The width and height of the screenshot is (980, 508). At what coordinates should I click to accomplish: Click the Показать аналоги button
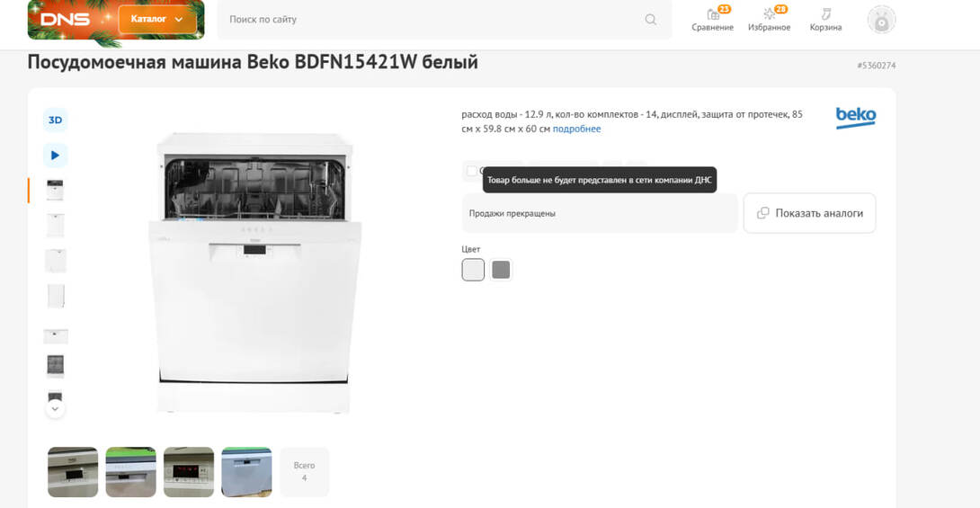pos(809,213)
